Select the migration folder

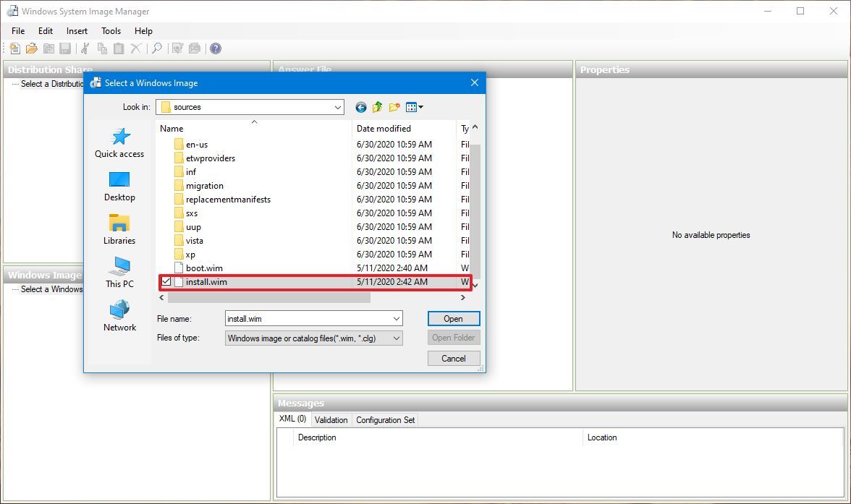pyautogui.click(x=204, y=186)
